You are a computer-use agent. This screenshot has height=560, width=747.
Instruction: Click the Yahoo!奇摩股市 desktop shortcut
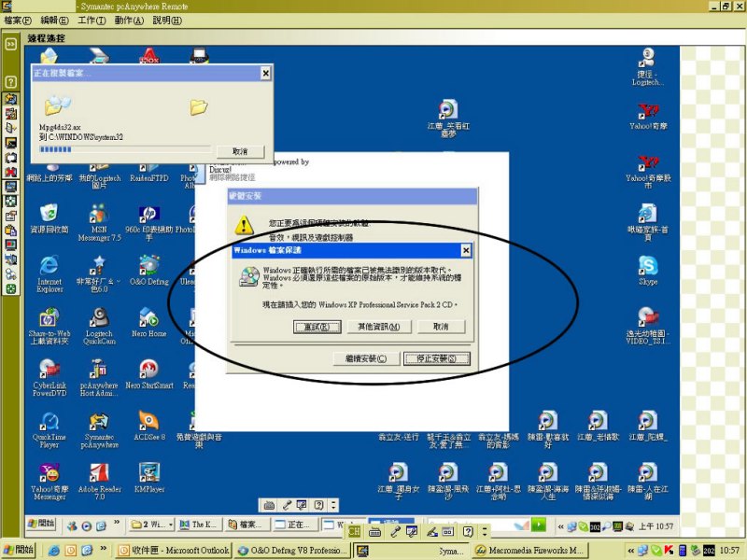coord(648,171)
